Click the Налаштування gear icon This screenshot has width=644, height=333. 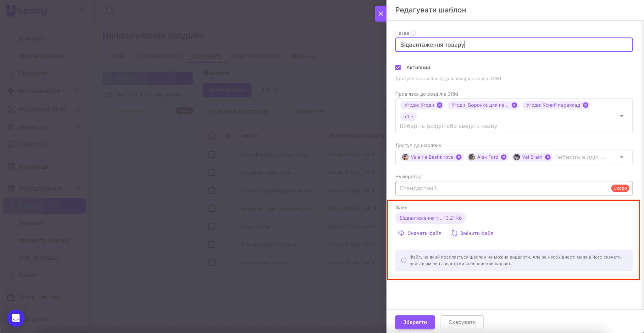pyautogui.click(x=11, y=189)
